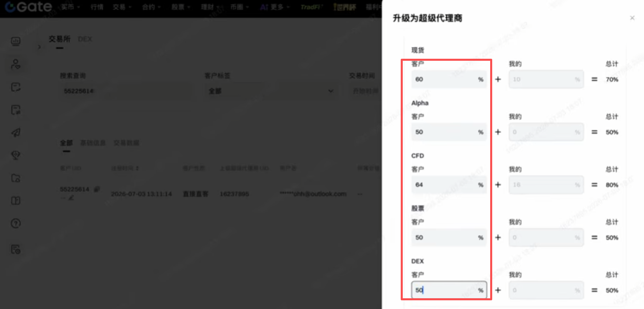Open the trophy sidebar icon
The image size is (644, 309).
click(16, 155)
